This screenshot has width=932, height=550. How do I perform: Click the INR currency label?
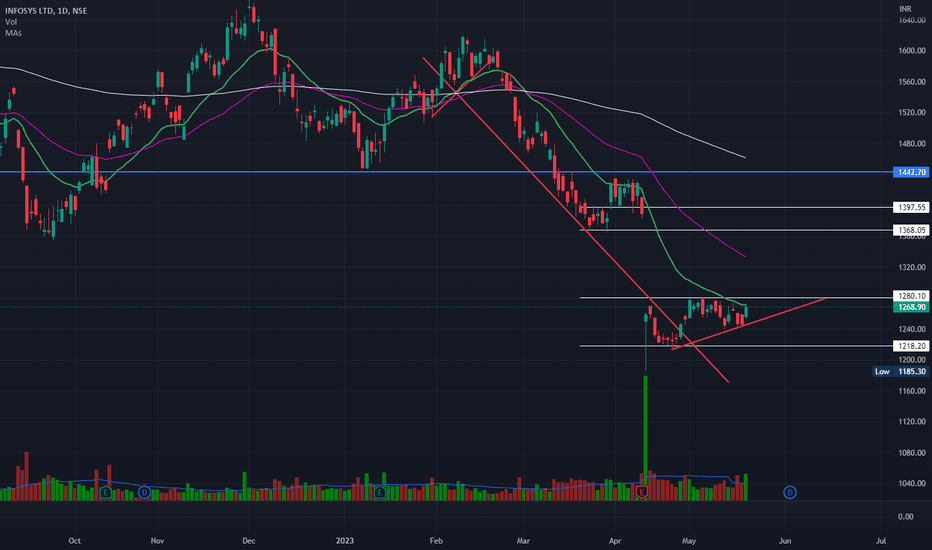905,9
